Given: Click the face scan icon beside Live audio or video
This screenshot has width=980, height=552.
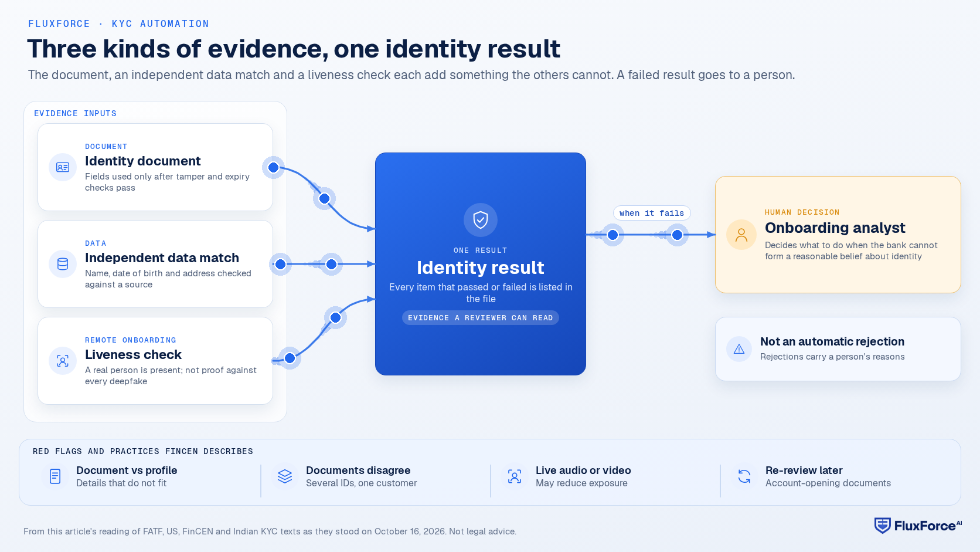Looking at the screenshot, I should (x=515, y=476).
